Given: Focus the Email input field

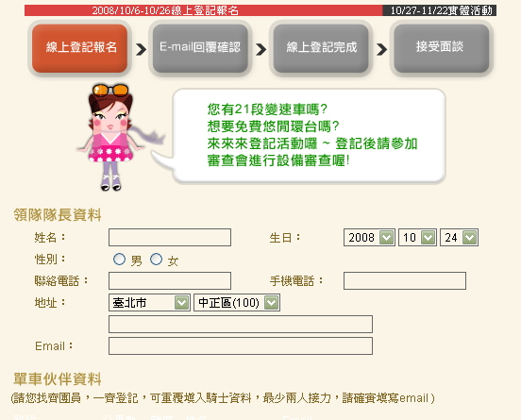Looking at the screenshot, I should [241, 345].
